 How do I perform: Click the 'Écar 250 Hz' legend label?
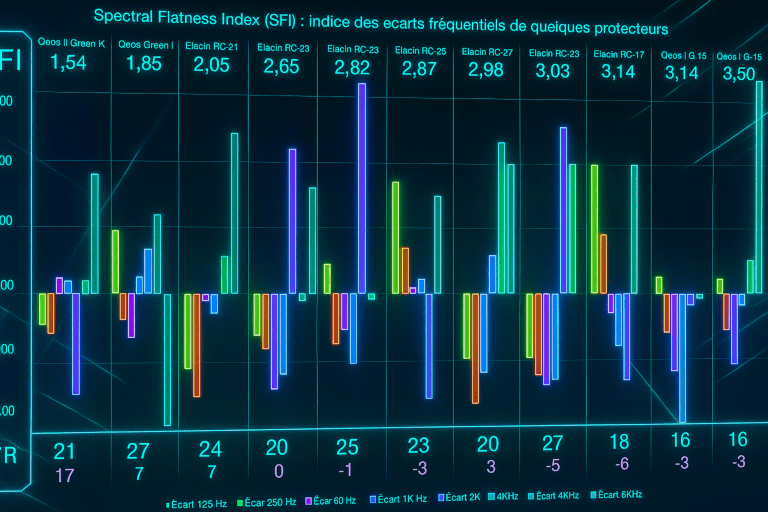[x=270, y=502]
